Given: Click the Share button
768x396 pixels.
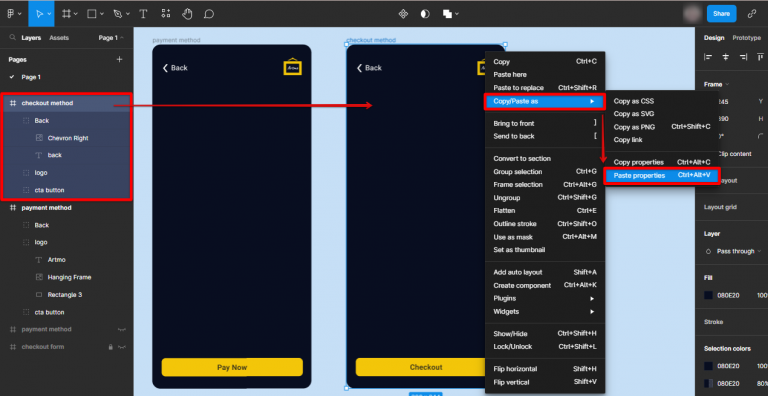Looking at the screenshot, I should (721, 14).
